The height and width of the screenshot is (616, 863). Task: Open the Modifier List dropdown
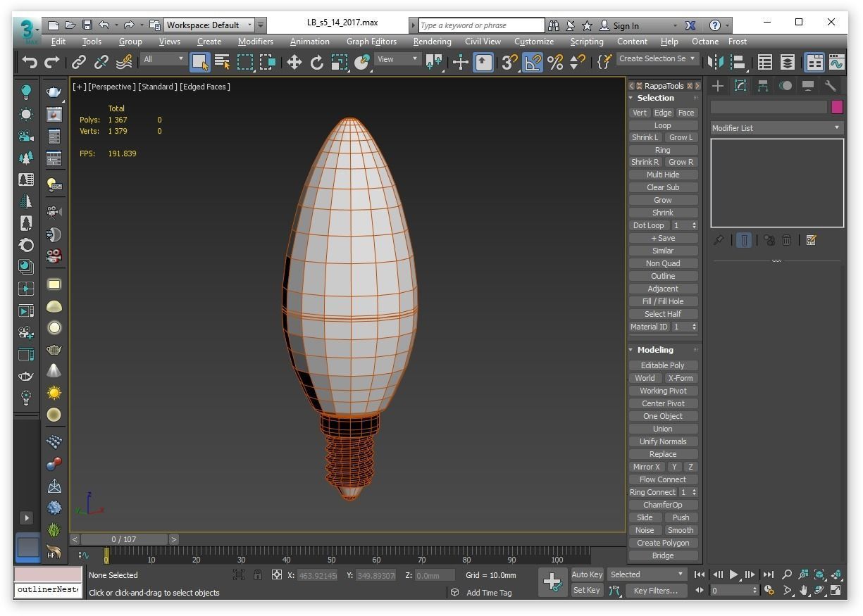(776, 128)
